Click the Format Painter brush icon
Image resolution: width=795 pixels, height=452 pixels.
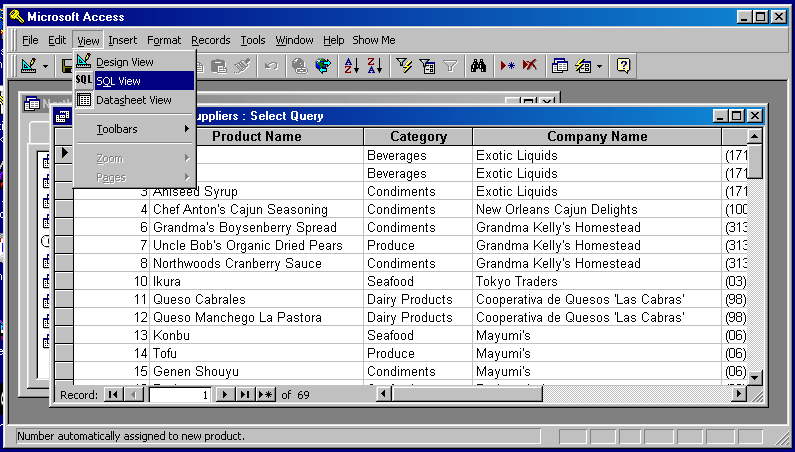[x=242, y=66]
